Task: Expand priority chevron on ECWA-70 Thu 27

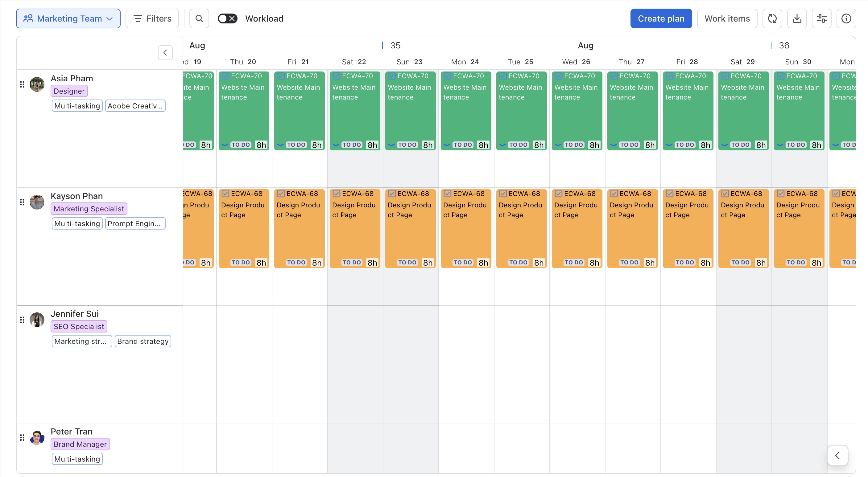Action: click(x=613, y=145)
